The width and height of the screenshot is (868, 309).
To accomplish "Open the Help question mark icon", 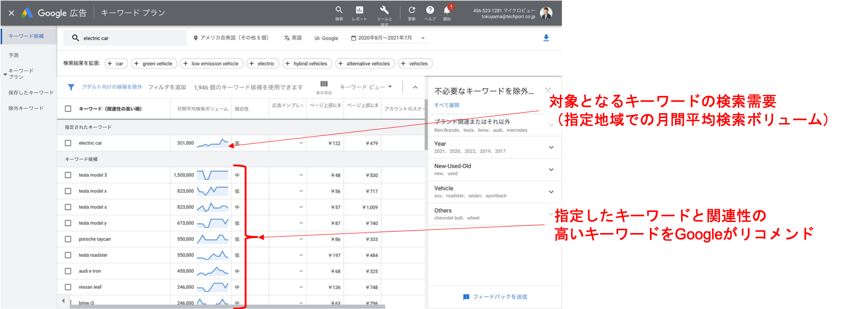I will point(430,10).
